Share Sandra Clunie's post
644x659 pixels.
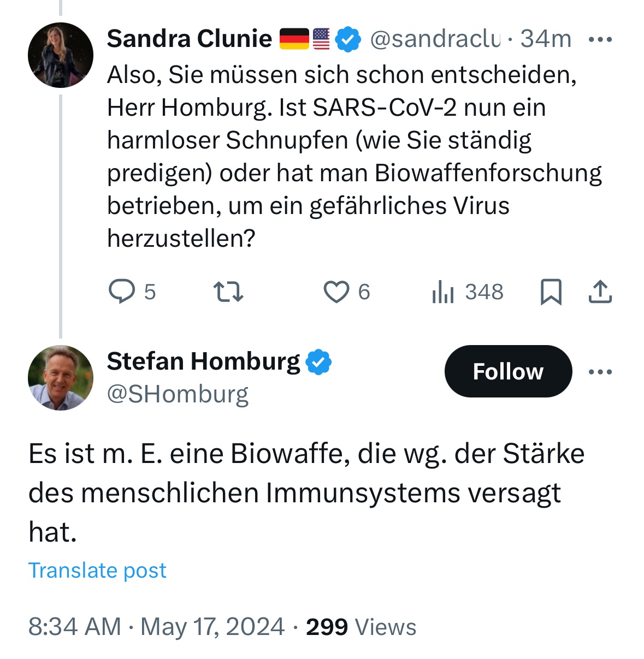(600, 292)
